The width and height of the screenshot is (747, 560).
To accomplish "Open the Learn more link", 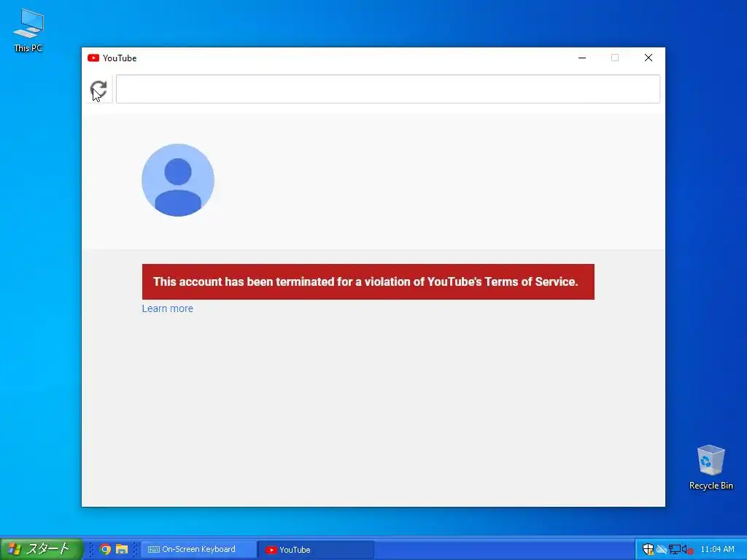I will [167, 308].
